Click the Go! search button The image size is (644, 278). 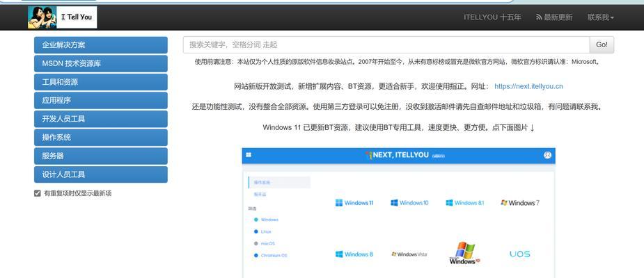point(602,44)
